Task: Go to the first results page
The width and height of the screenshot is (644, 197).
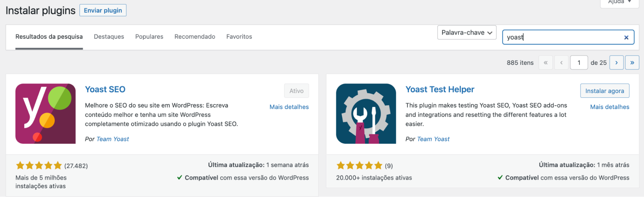Action: tap(546, 63)
